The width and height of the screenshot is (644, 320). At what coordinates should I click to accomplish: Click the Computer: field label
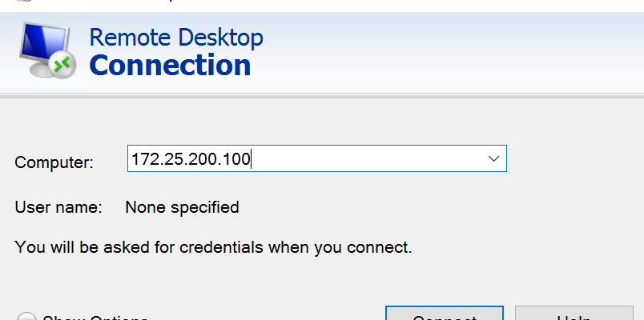click(54, 162)
